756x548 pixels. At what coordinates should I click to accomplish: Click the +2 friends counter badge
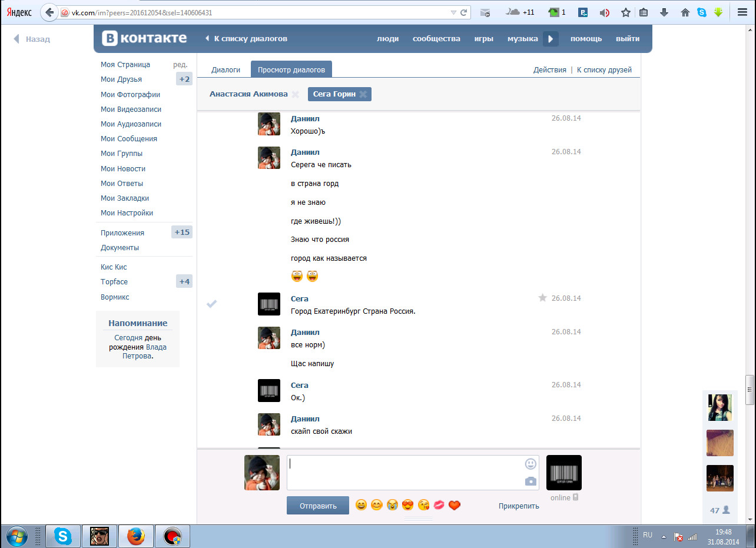coord(184,79)
